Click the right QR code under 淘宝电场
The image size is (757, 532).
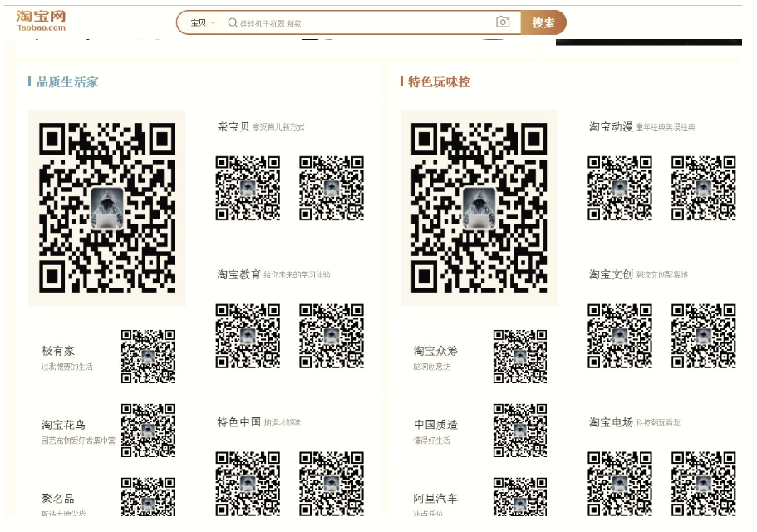[x=704, y=483]
